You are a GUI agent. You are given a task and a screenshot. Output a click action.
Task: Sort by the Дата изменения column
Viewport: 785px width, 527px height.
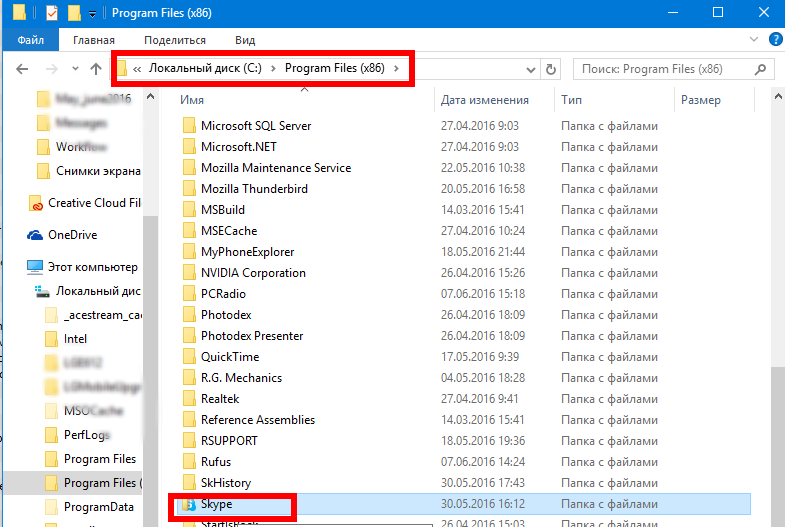[485, 100]
